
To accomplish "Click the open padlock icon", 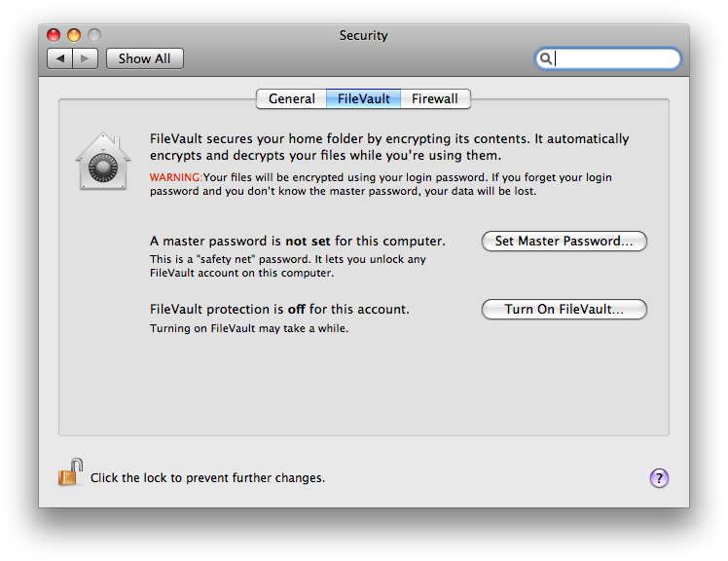I will pyautogui.click(x=70, y=471).
